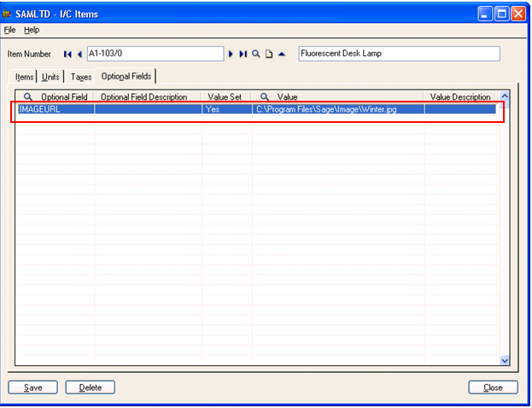This screenshot has width=532, height=408.
Task: Switch to the Taxes tab
Action: (x=81, y=77)
